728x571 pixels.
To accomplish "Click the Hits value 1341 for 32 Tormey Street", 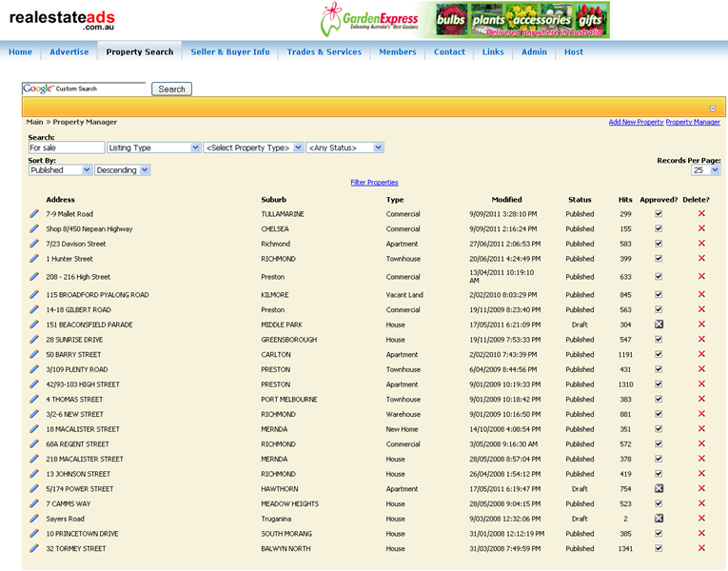I will tap(625, 549).
